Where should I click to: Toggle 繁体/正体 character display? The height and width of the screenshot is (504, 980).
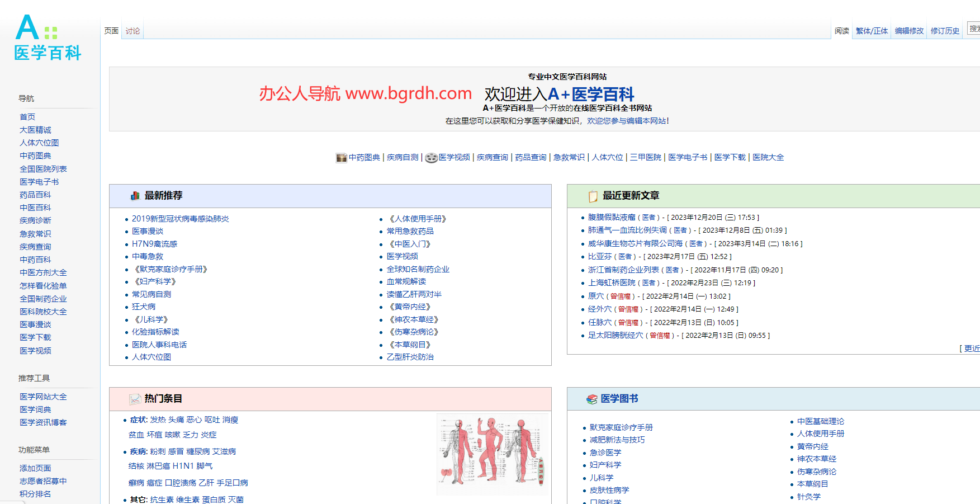[871, 31]
